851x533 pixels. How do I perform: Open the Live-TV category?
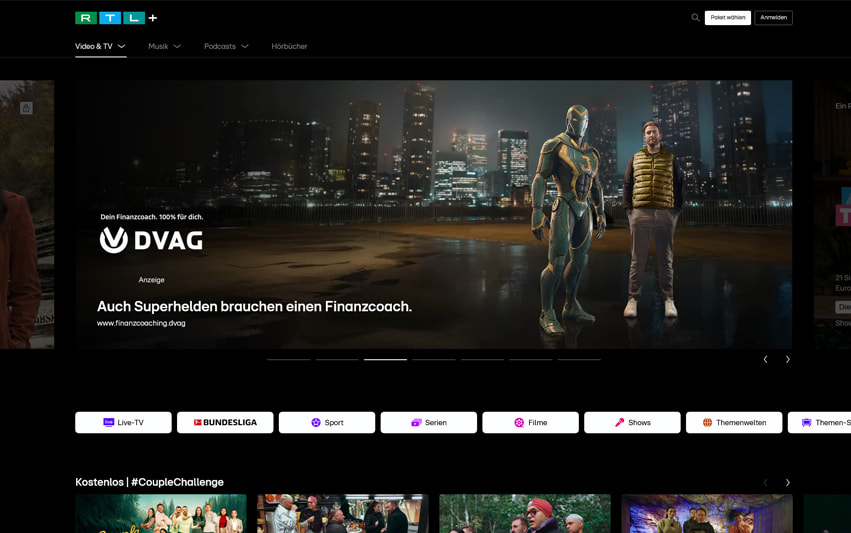pyautogui.click(x=123, y=422)
